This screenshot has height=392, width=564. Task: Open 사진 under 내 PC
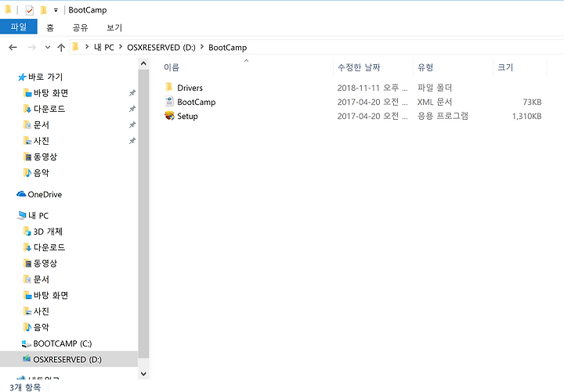point(41,311)
